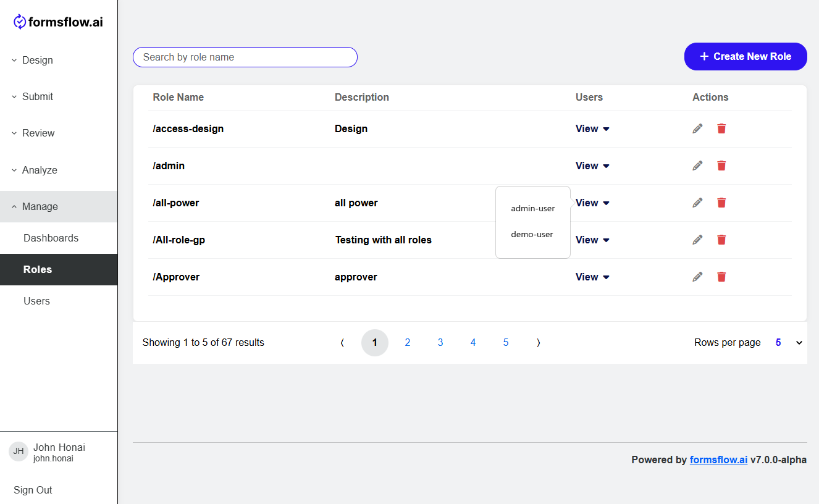Click the Actions column header

click(710, 97)
